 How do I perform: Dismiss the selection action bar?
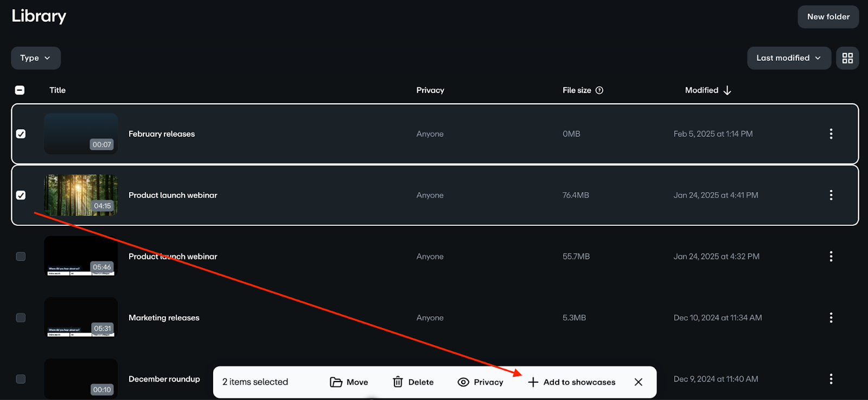pyautogui.click(x=639, y=382)
